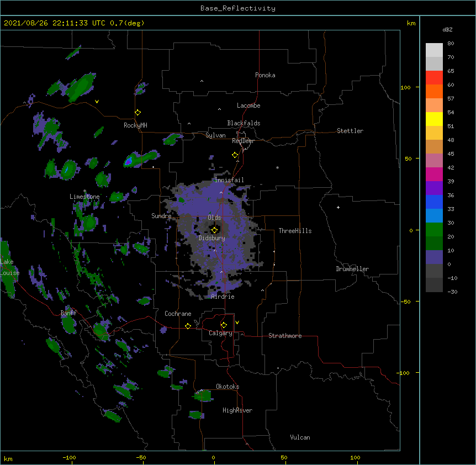The height and width of the screenshot is (465, 476).
Task: Click the 50 tick label on right axis
Action: coord(408,158)
